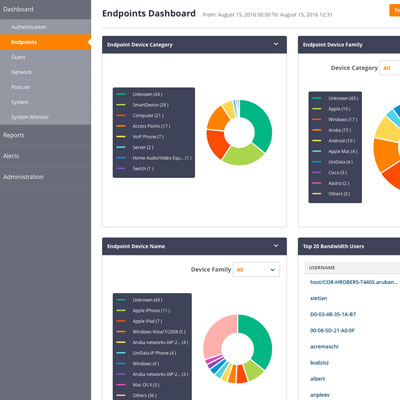Sort by the USERNAME column header
Screen dimensions: 400x400
pos(322,268)
